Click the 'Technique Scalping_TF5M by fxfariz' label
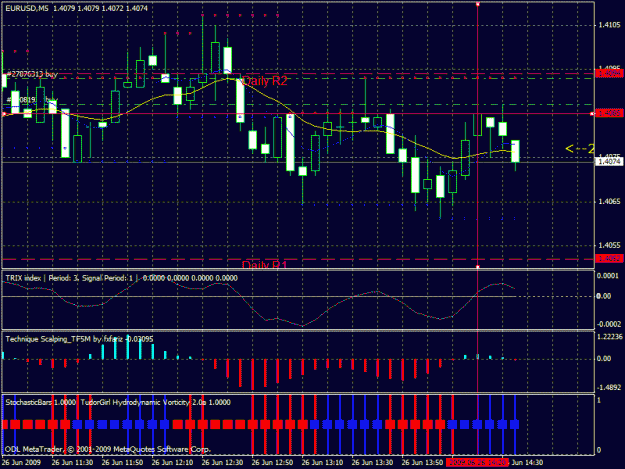Image resolution: width=625 pixels, height=469 pixels. coord(64,339)
